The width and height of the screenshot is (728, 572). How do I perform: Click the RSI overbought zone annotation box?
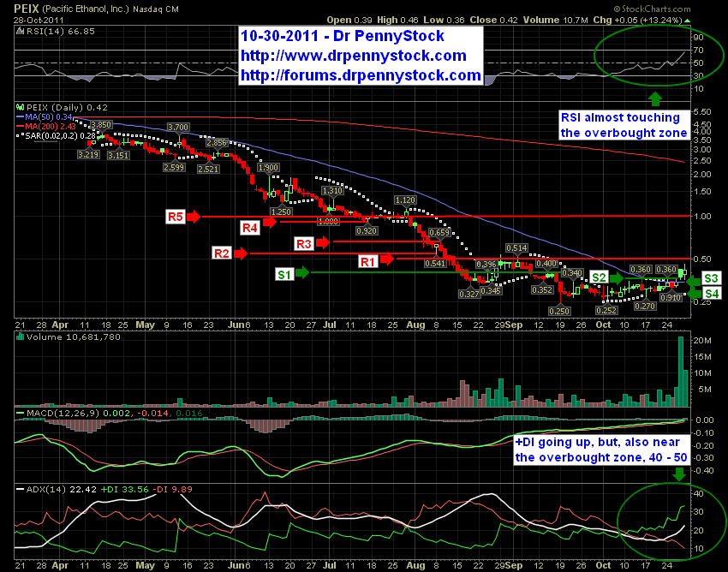[x=624, y=125]
